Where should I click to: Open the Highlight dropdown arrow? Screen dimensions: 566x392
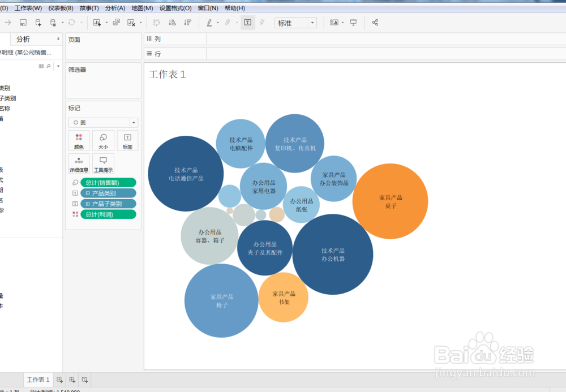tap(218, 23)
